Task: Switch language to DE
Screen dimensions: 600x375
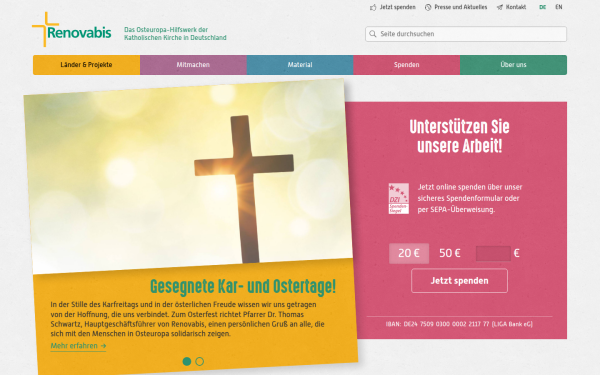Action: pyautogui.click(x=542, y=7)
